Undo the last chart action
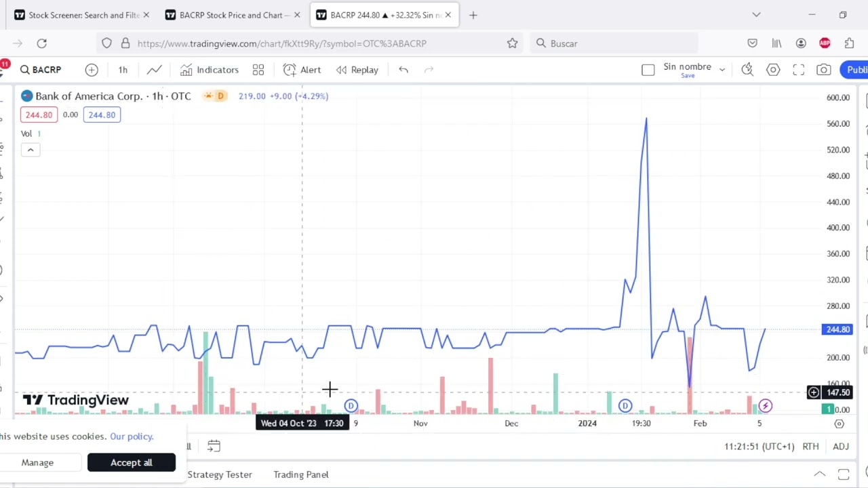The width and height of the screenshot is (868, 488). point(403,70)
